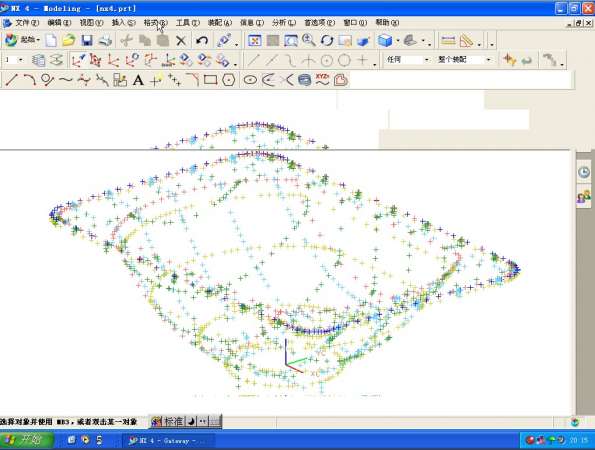This screenshot has width=595, height=450.
Task: Open a part using the yellow folder icon
Action: click(x=69, y=40)
